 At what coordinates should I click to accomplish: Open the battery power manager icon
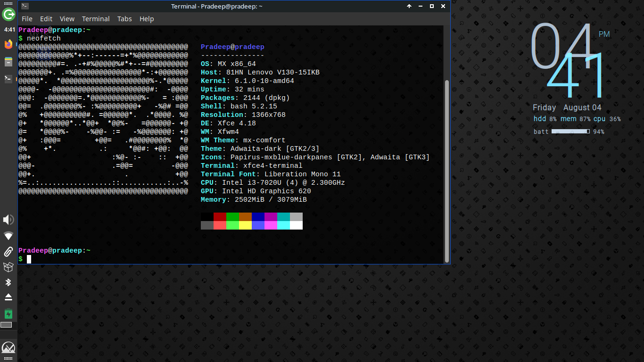[x=8, y=313]
